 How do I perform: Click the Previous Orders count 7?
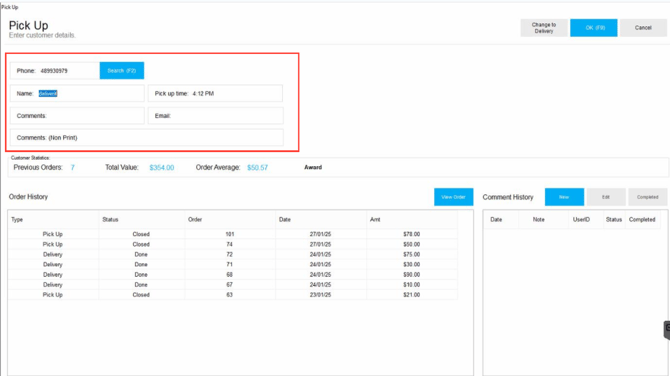click(x=73, y=167)
